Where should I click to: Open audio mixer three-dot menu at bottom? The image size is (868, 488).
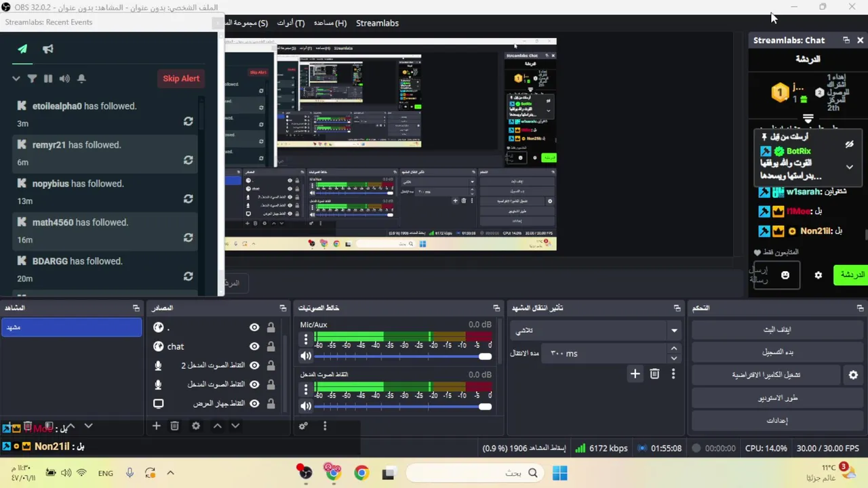point(325,426)
